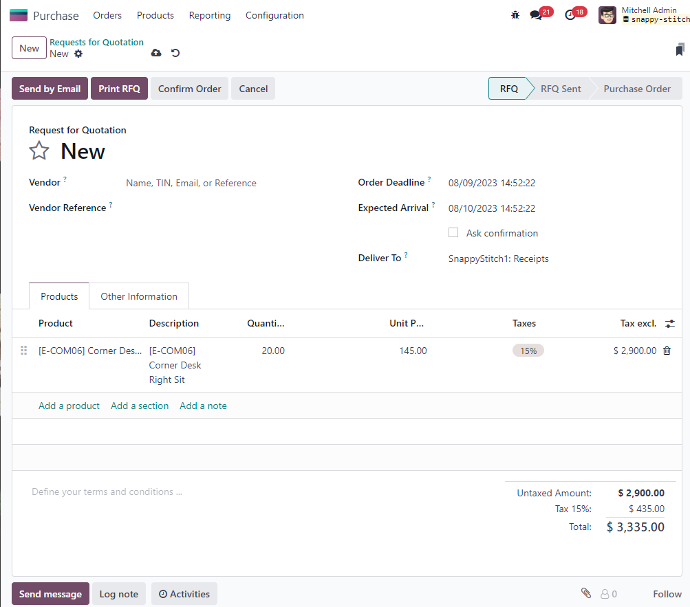The height and width of the screenshot is (607, 690).
Task: Open activities clock icon with 18 badge
Action: click(570, 15)
